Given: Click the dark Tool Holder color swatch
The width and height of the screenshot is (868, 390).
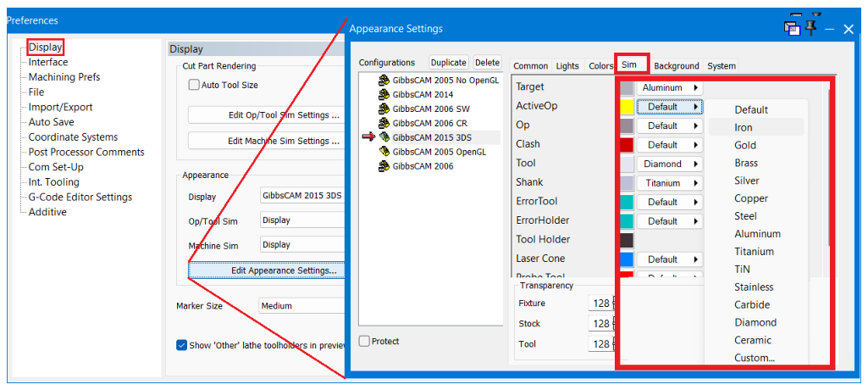Looking at the screenshot, I should (x=627, y=241).
